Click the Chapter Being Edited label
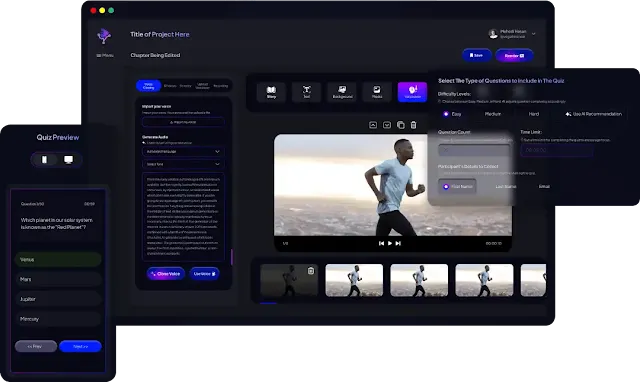Viewport: 640px width, 382px height. click(155, 55)
